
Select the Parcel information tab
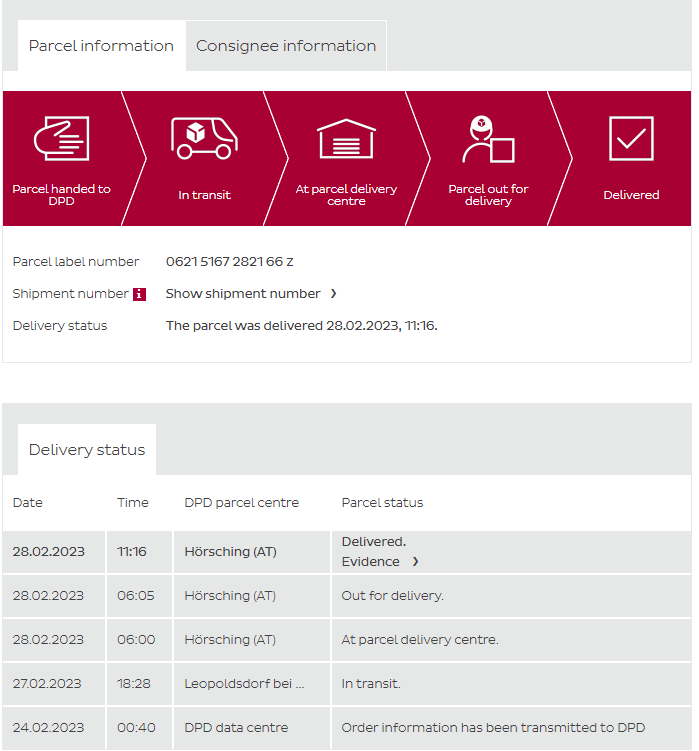(x=101, y=46)
